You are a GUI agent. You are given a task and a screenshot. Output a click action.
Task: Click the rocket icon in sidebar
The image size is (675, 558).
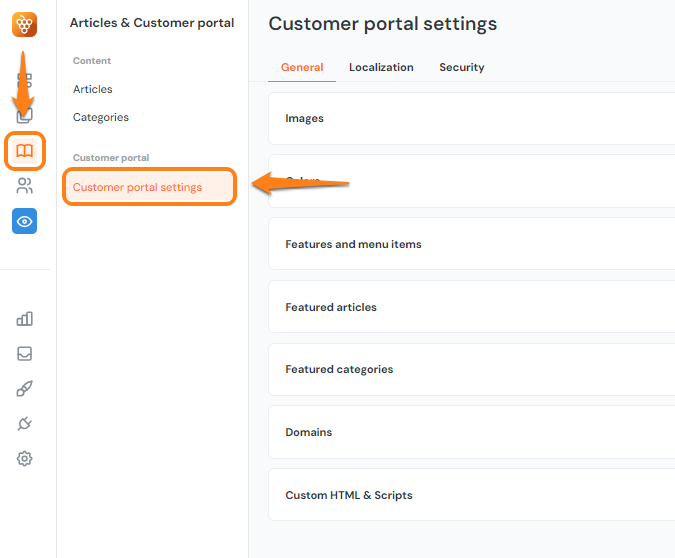point(25,388)
